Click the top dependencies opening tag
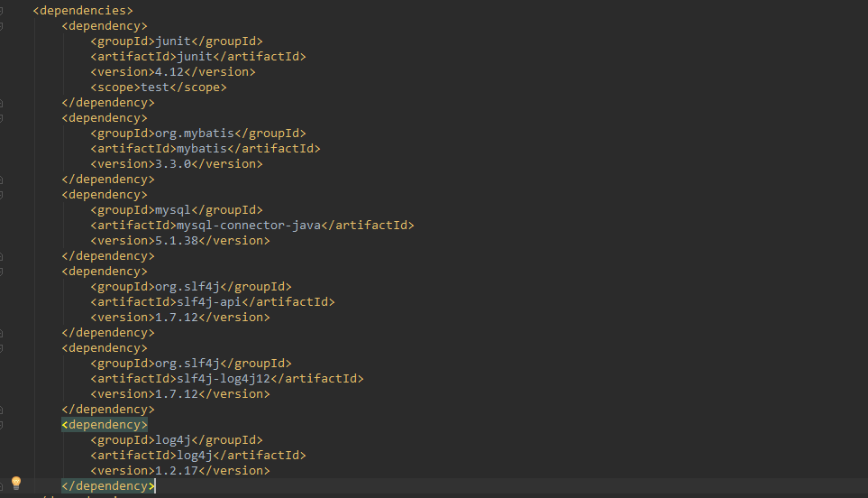 (83, 11)
